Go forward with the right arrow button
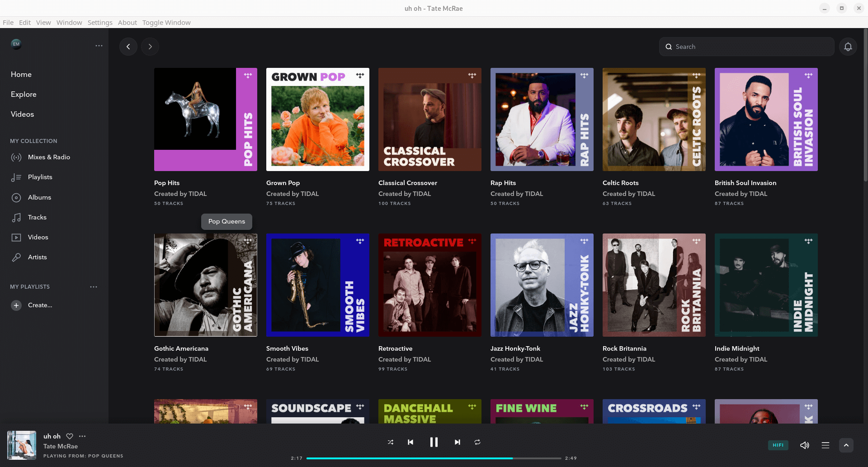The width and height of the screenshot is (868, 467). pos(150,47)
